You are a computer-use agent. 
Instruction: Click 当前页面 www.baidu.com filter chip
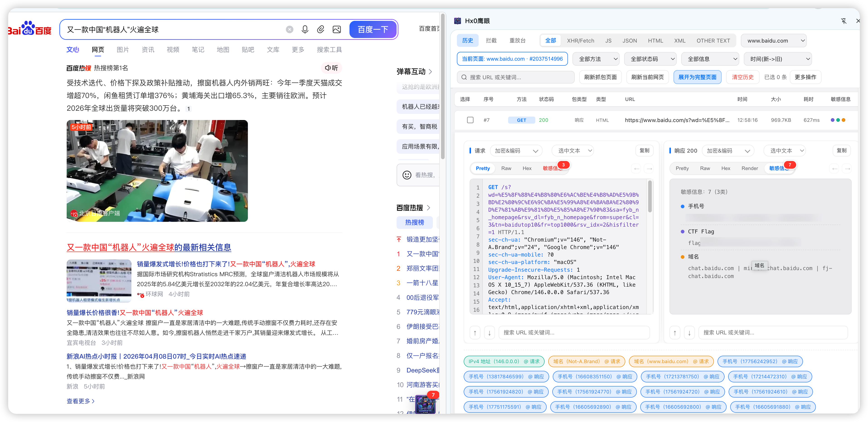512,59
